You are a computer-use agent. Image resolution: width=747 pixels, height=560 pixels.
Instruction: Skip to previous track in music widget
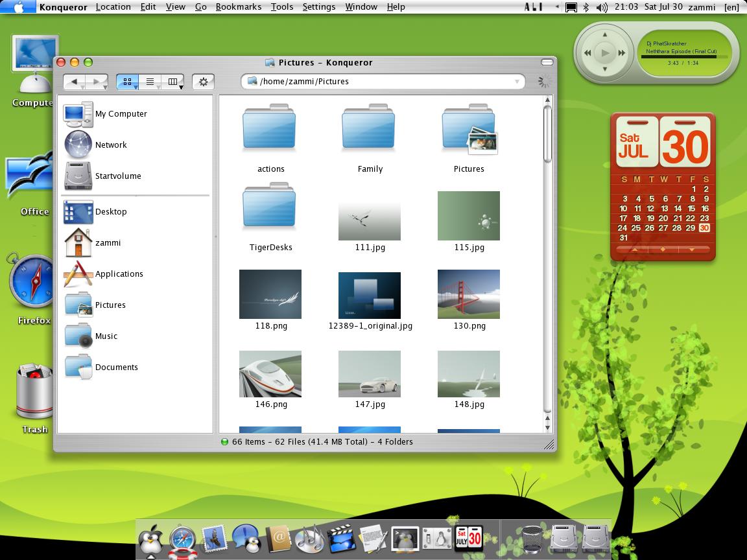point(587,53)
